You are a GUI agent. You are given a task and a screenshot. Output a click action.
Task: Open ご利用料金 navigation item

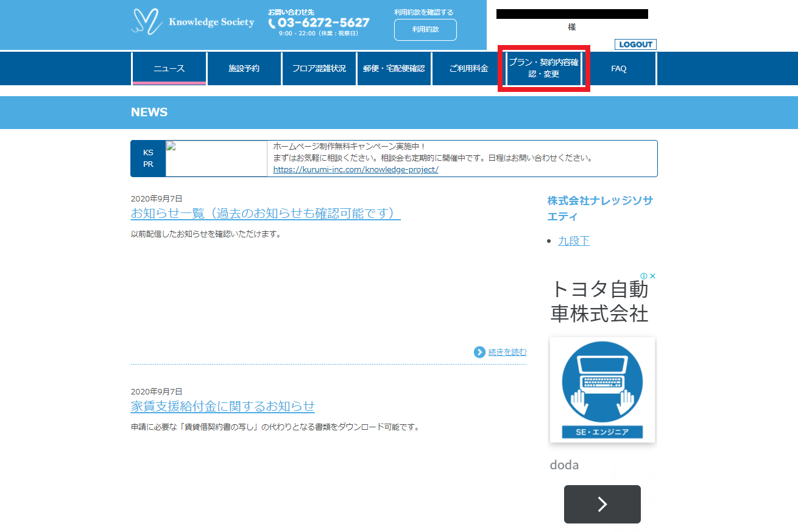pos(468,69)
